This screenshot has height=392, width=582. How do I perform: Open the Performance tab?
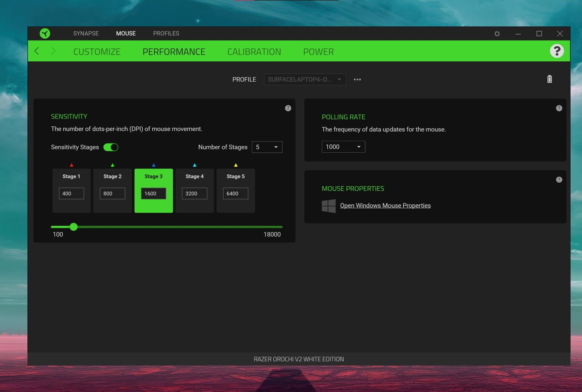click(174, 52)
